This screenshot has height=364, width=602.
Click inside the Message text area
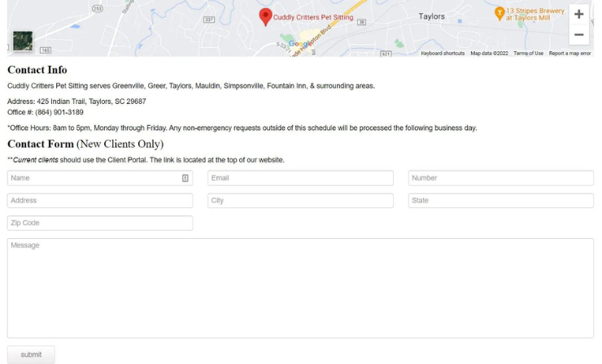pyautogui.click(x=300, y=288)
